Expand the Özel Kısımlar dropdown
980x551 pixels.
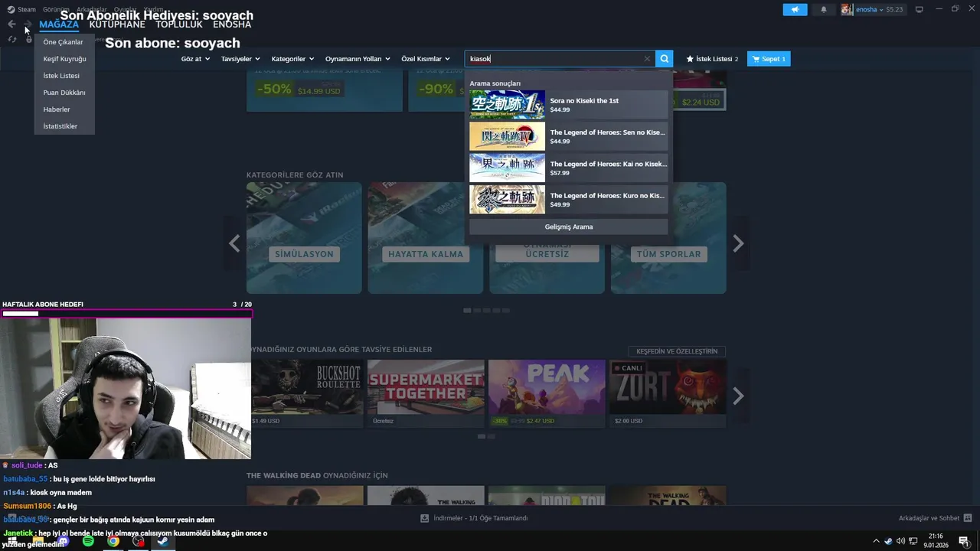pyautogui.click(x=426, y=59)
